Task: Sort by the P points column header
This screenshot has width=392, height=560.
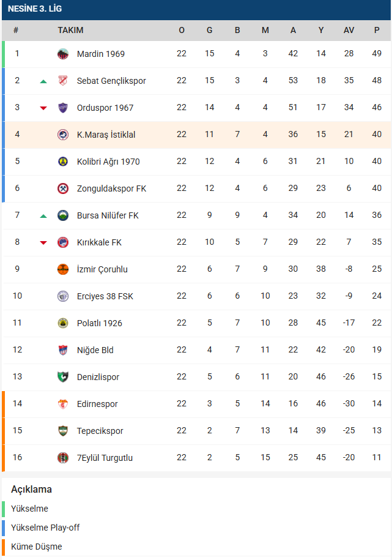Action: pyautogui.click(x=377, y=31)
